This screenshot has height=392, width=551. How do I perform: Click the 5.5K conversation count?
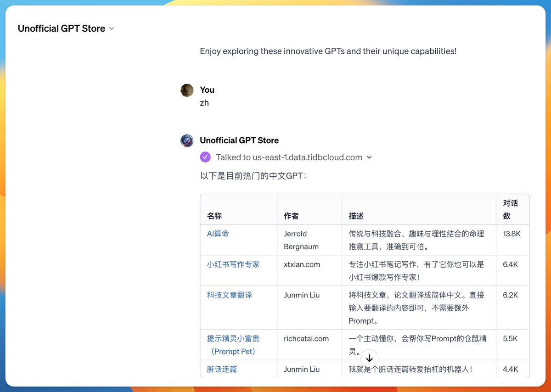coord(510,339)
